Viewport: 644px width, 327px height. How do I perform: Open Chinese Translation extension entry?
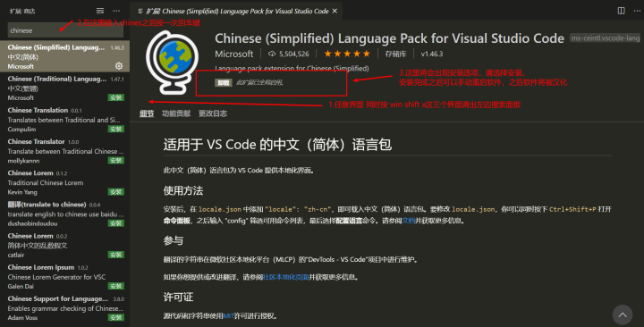(64, 120)
